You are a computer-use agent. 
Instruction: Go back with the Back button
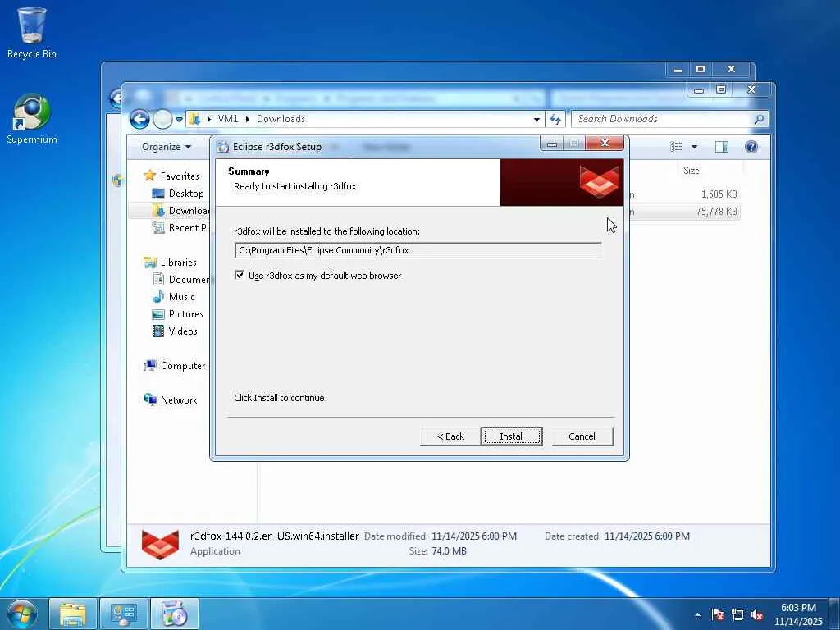450,436
